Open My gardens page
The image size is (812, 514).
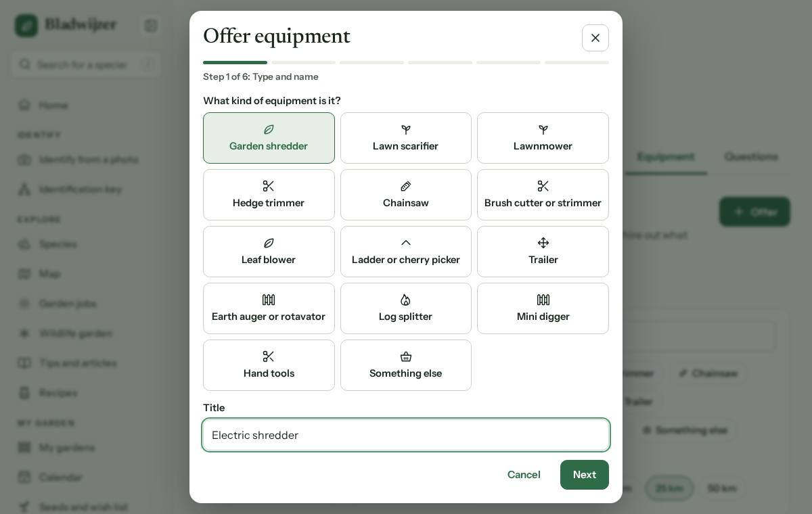click(86, 448)
